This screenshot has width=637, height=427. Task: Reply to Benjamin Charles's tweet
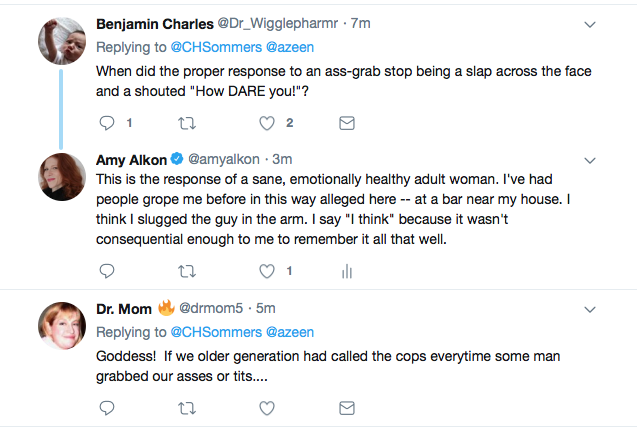[x=108, y=123]
